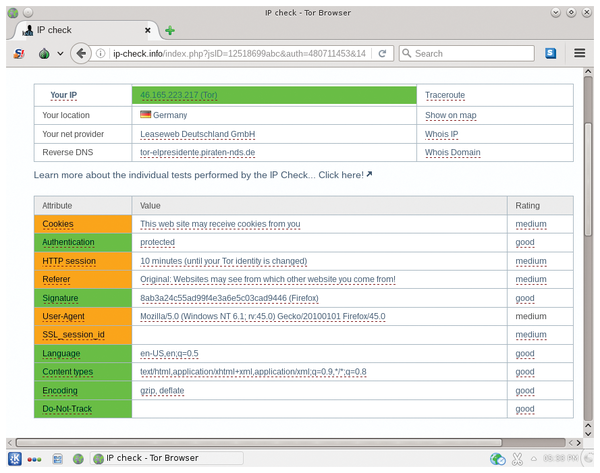
Task: Click the 10 minutes session value
Action: [x=223, y=261]
